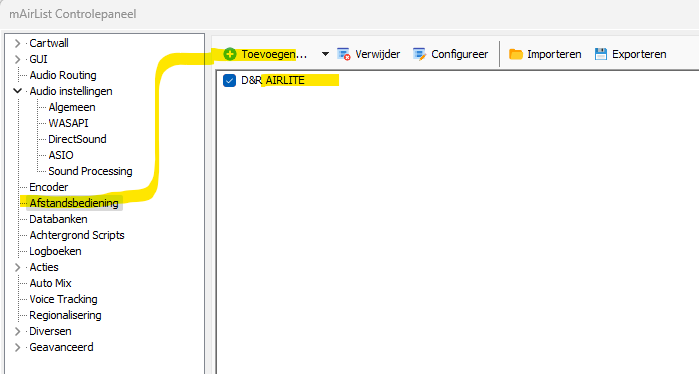Open Voice Tracking settings
699x374 pixels.
click(63, 300)
